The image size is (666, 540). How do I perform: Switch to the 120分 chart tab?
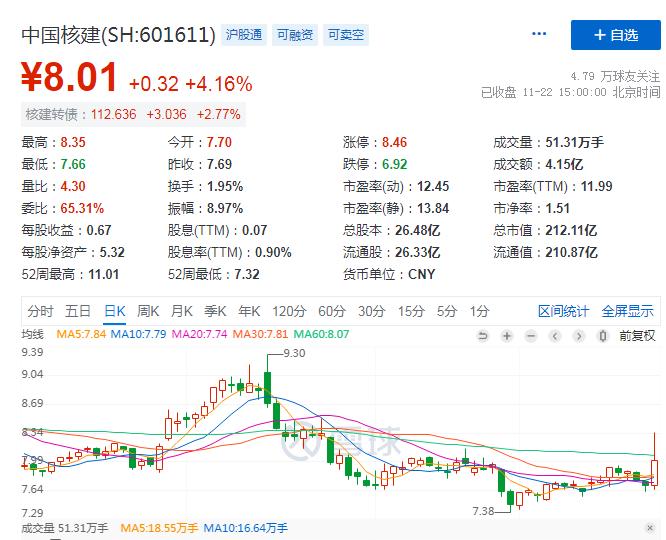click(289, 311)
